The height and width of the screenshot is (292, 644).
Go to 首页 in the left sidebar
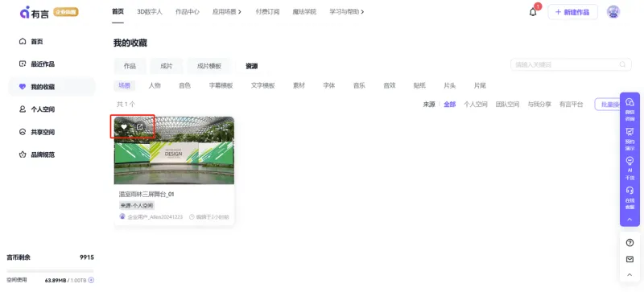click(x=52, y=42)
